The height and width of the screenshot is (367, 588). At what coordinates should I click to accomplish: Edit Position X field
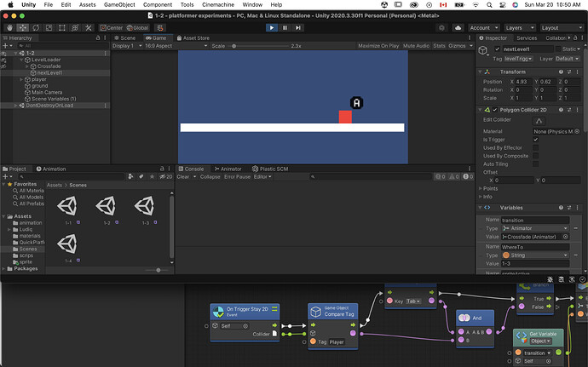(523, 82)
